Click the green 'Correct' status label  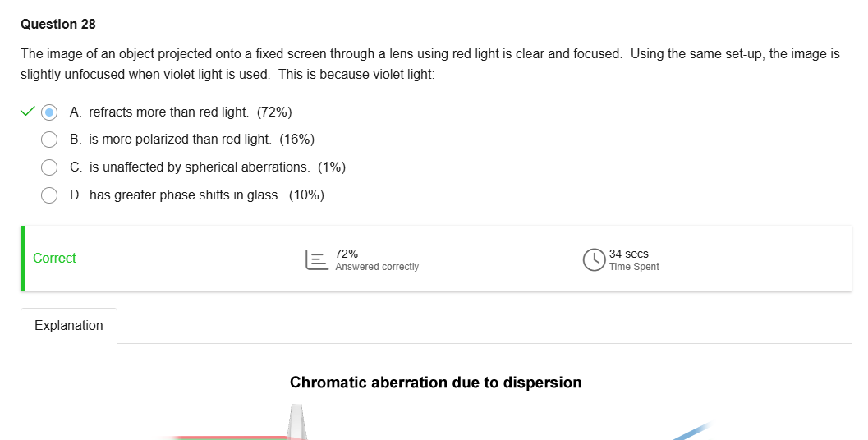(54, 259)
